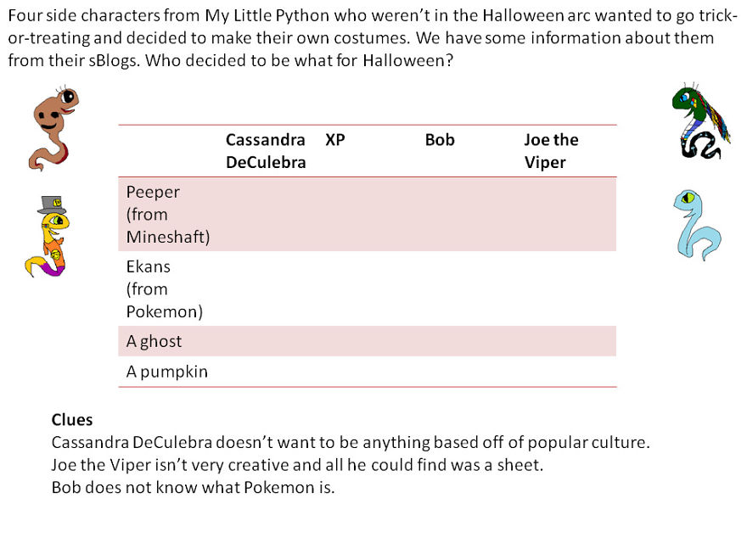Click the brown snake with eyelashes
The image size is (747, 560).
coord(53,128)
